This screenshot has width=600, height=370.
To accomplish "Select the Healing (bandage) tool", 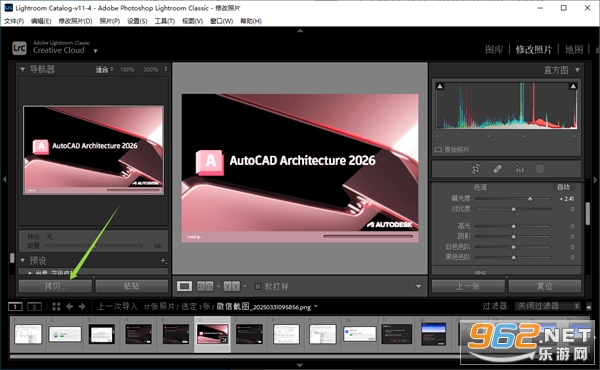I will pyautogui.click(x=497, y=169).
